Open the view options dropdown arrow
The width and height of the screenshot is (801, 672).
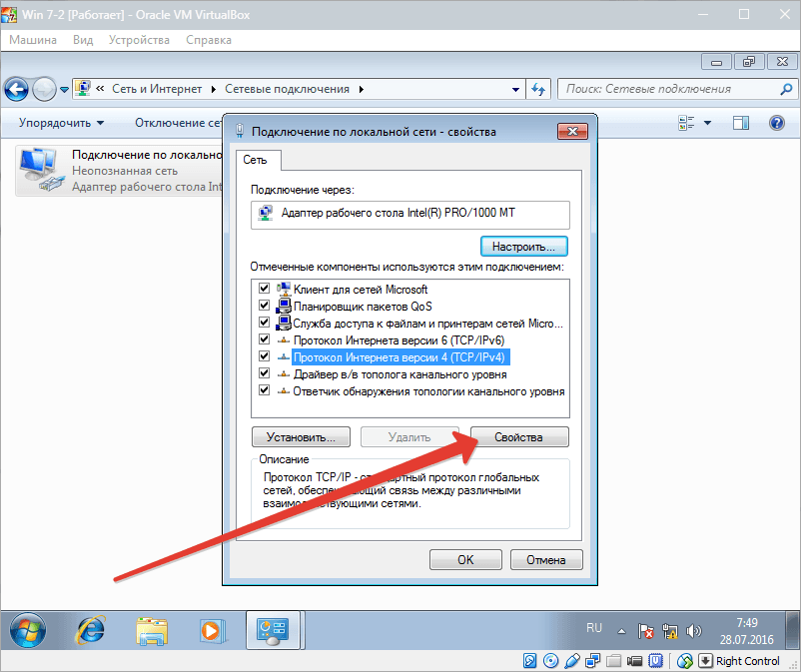(707, 123)
